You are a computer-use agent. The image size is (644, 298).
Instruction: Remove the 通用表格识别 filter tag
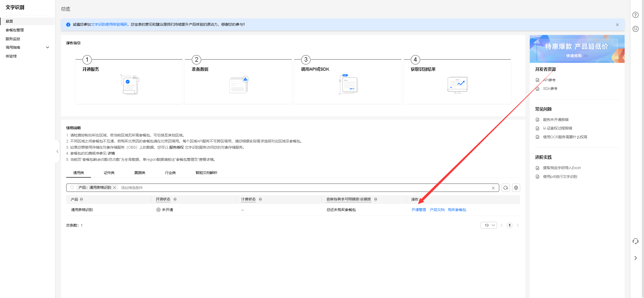[115, 187]
